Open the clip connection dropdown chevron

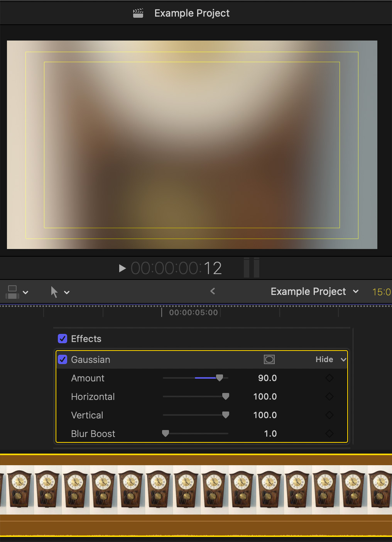pos(26,292)
